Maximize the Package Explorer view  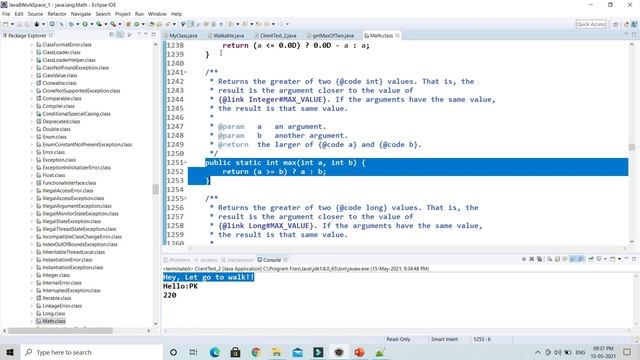pos(153,34)
